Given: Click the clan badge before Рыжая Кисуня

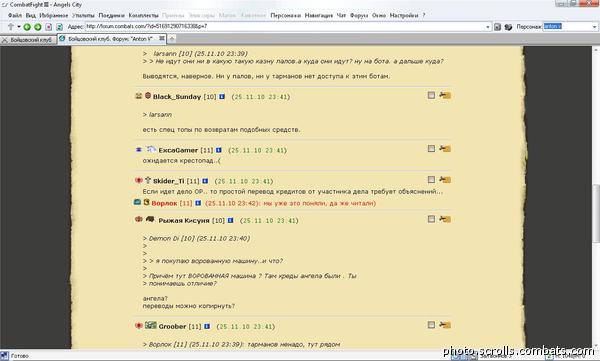Looking at the screenshot, I should (150, 219).
